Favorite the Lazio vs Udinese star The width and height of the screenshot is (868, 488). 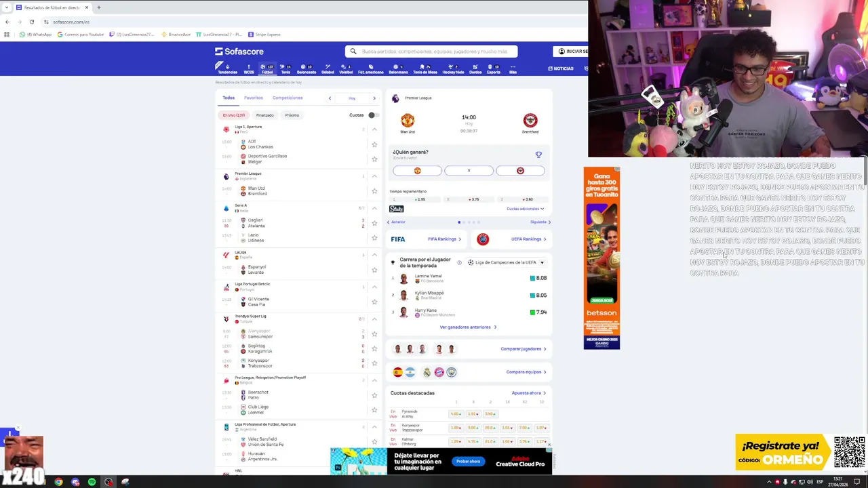point(374,238)
